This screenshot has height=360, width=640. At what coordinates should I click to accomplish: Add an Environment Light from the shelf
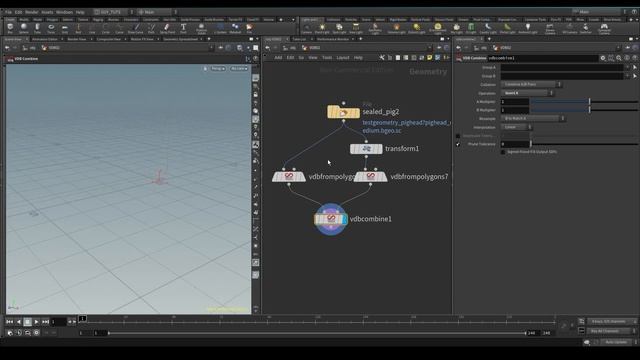(438, 29)
